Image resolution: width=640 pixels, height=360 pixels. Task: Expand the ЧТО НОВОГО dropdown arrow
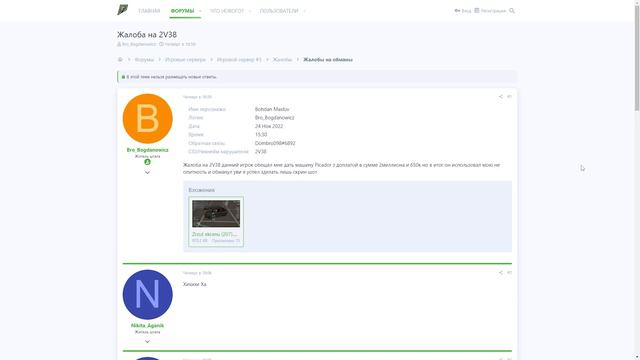click(x=250, y=11)
